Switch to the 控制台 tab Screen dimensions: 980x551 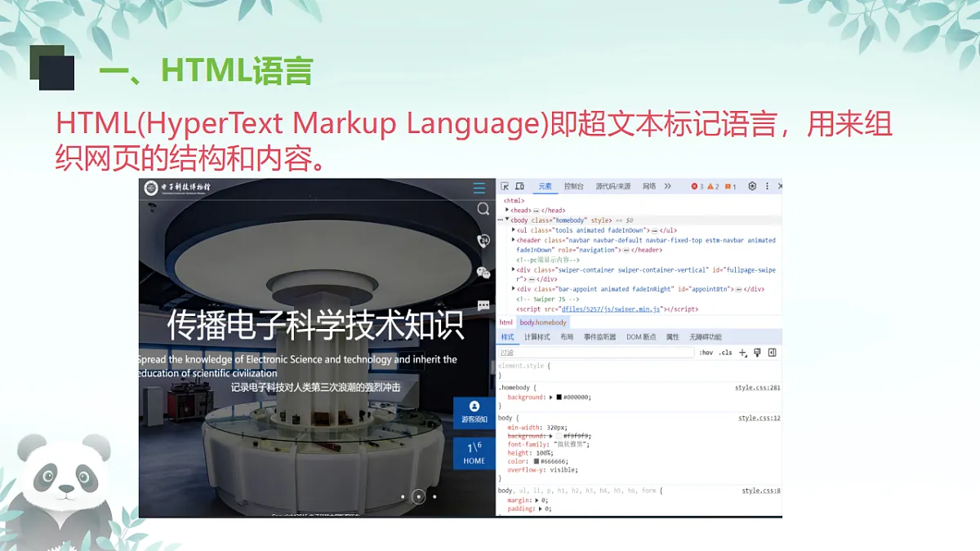574,186
